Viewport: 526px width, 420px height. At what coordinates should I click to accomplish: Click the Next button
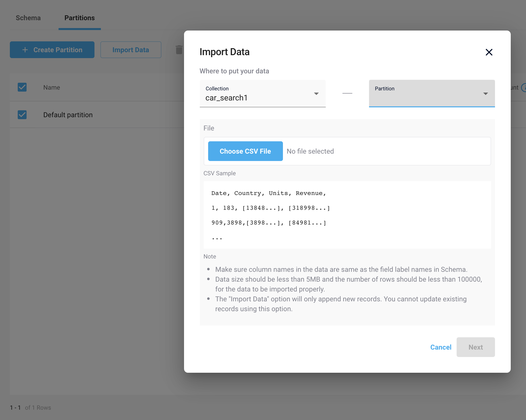[475, 347]
